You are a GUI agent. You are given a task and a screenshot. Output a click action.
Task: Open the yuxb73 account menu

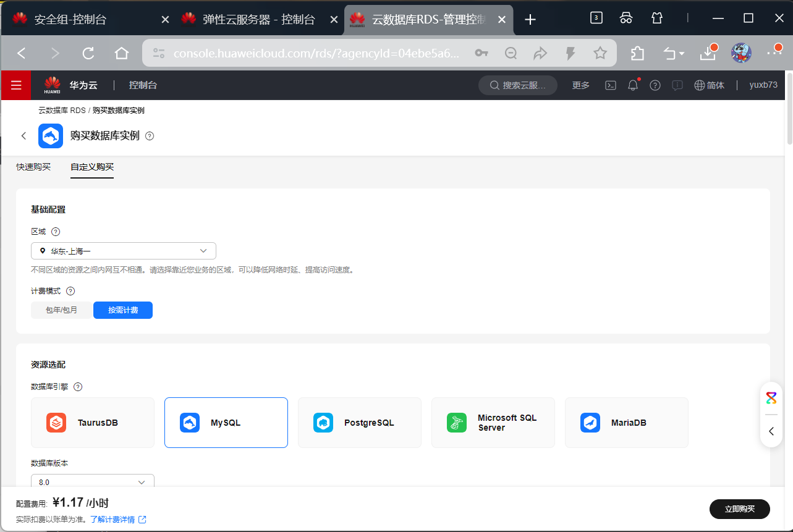(763, 85)
